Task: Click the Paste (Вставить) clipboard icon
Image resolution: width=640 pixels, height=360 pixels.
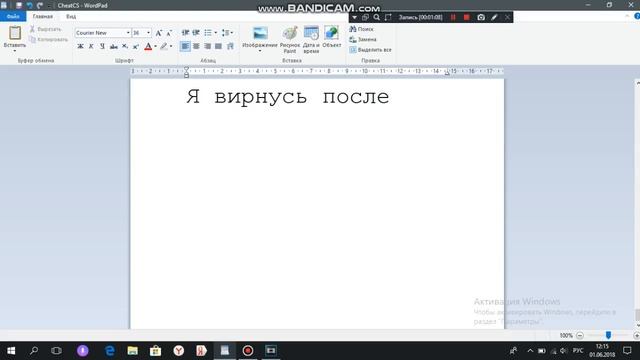Action: [x=15, y=33]
